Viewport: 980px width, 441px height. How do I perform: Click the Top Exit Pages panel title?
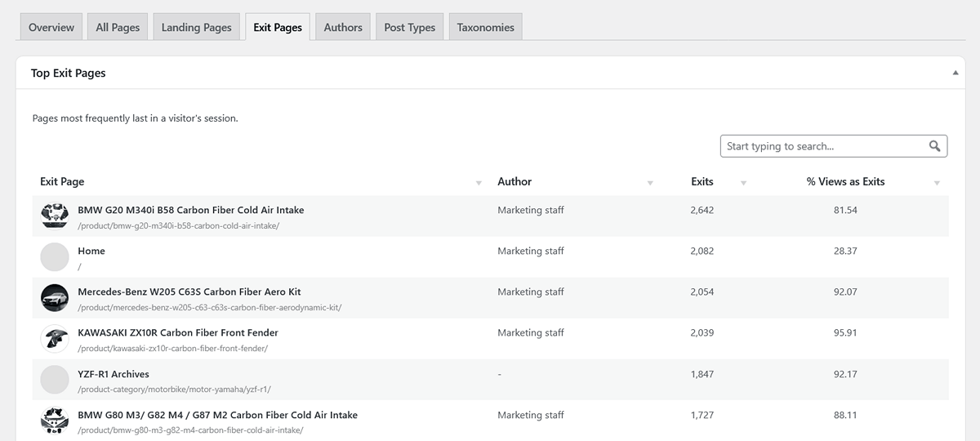point(69,73)
